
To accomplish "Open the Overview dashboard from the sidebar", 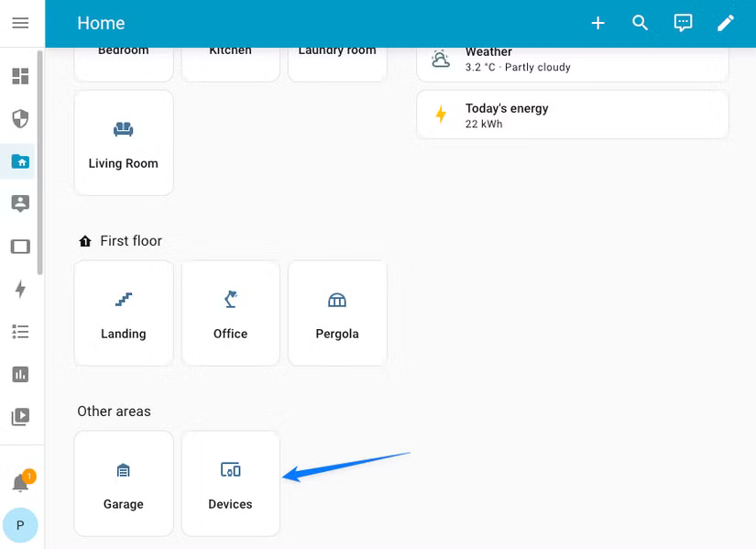I will (x=20, y=76).
